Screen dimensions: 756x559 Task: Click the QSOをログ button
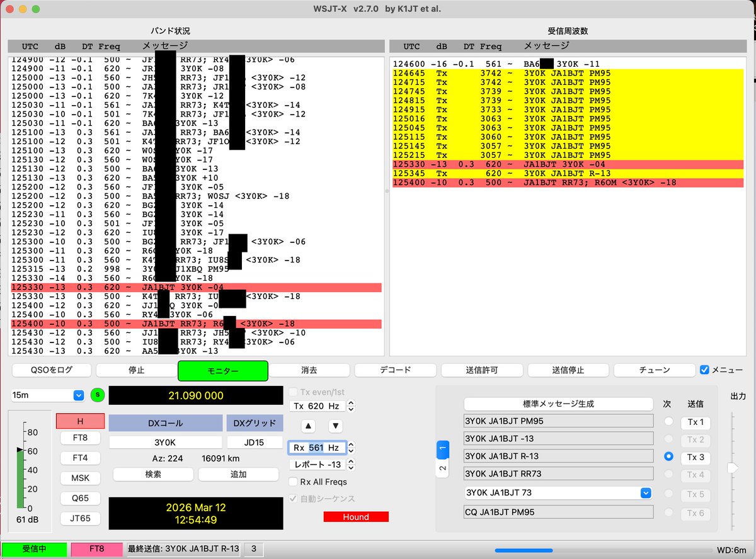pyautogui.click(x=52, y=370)
